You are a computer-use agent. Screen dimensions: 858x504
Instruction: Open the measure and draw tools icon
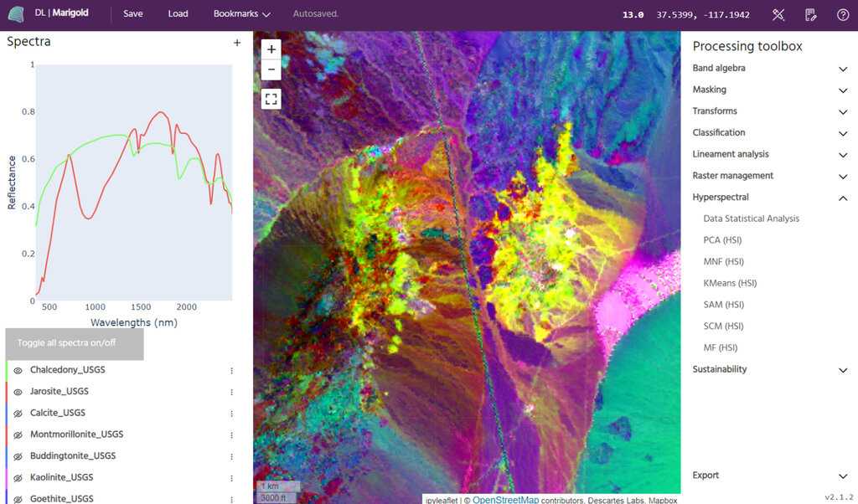coord(778,14)
